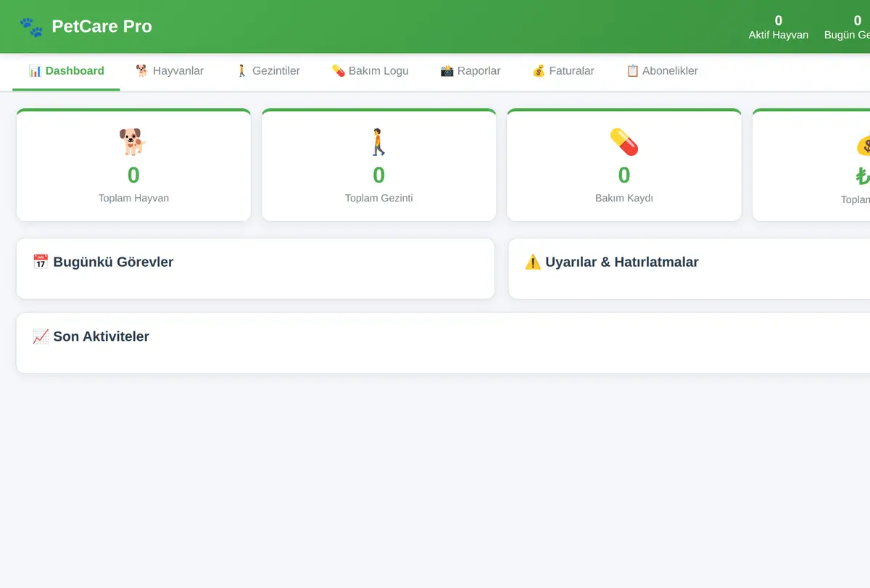Click the Bakım Kaydı label
Image resolution: width=870 pixels, height=588 pixels.
tap(624, 198)
